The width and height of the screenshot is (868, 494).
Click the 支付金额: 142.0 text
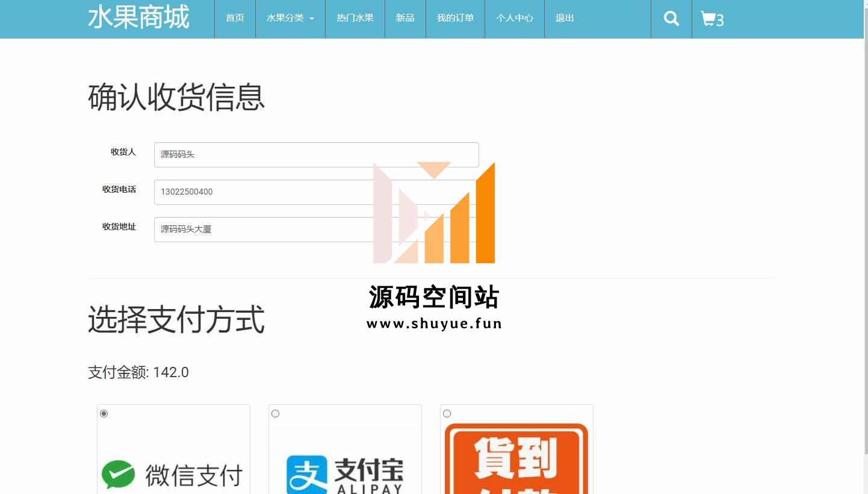point(138,372)
